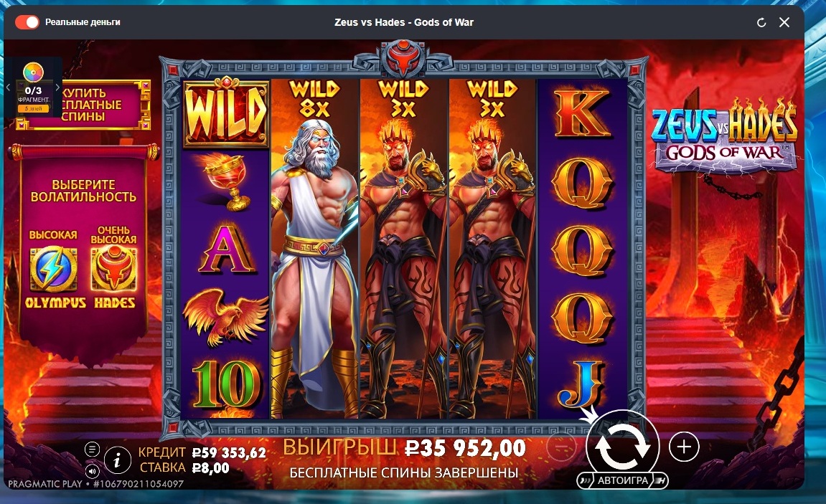Mute sound with speaker icon

[x=92, y=470]
